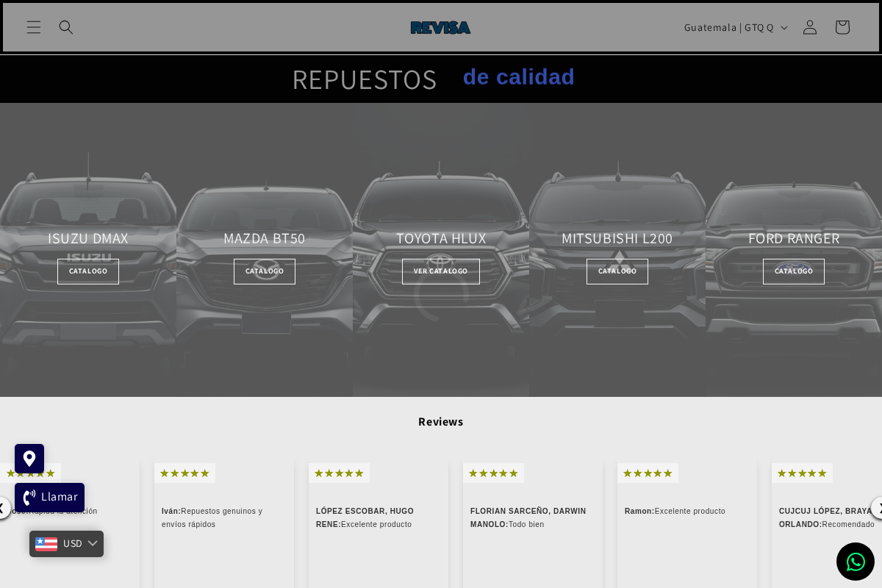Collapse the chevron next to USD
The width and height of the screenshot is (882, 588).
pos(93,544)
